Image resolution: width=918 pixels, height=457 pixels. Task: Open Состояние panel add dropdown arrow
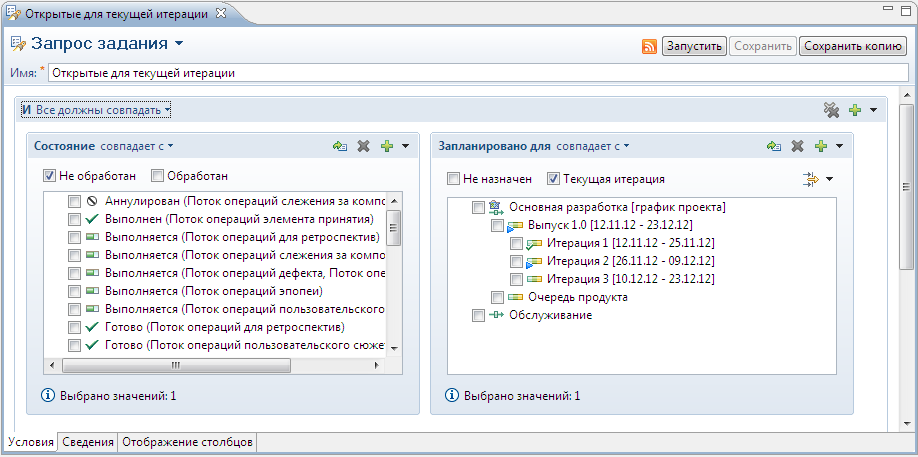405,146
